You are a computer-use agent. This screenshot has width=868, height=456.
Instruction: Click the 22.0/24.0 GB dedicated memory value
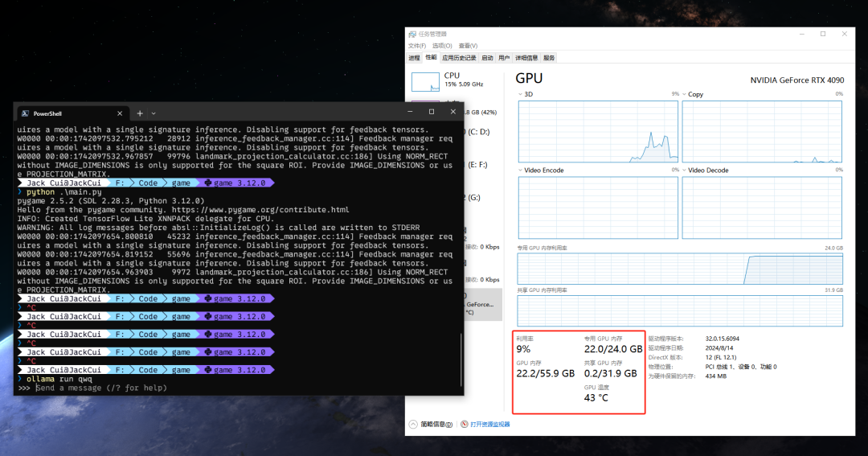613,349
